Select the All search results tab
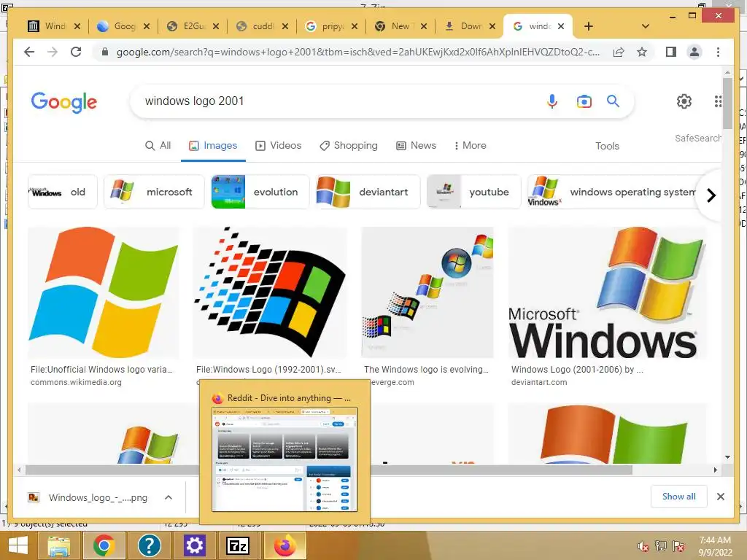This screenshot has height=560, width=747. click(158, 145)
